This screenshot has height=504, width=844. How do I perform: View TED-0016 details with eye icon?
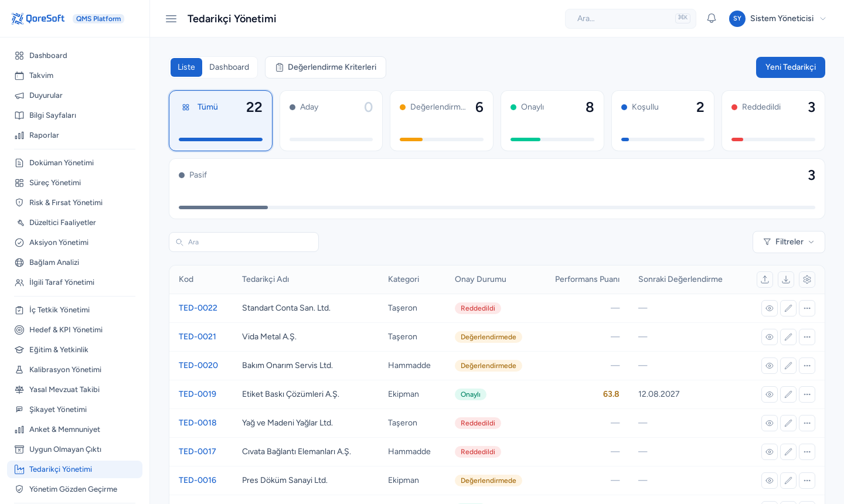(770, 481)
